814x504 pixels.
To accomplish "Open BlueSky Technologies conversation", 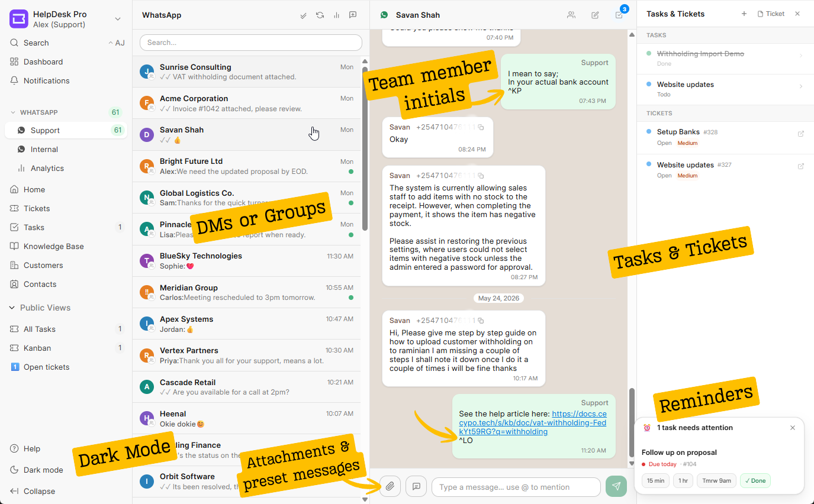I will (246, 261).
